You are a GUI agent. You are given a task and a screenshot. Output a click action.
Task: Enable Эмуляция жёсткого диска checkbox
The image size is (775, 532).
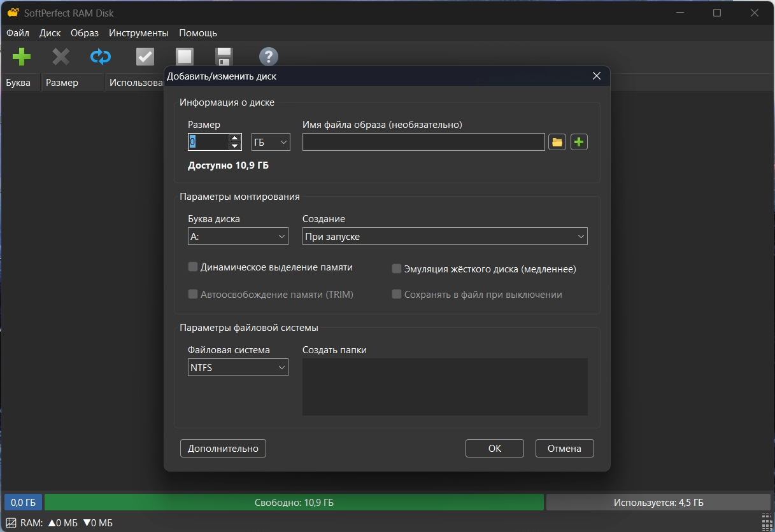tap(397, 269)
